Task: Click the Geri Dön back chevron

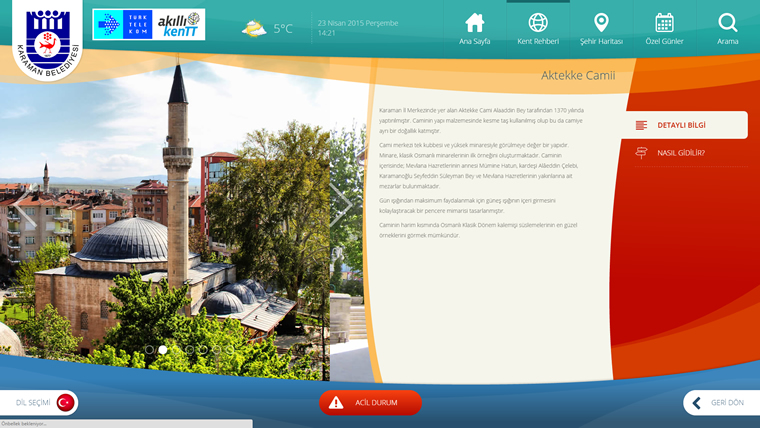Action: point(697,403)
